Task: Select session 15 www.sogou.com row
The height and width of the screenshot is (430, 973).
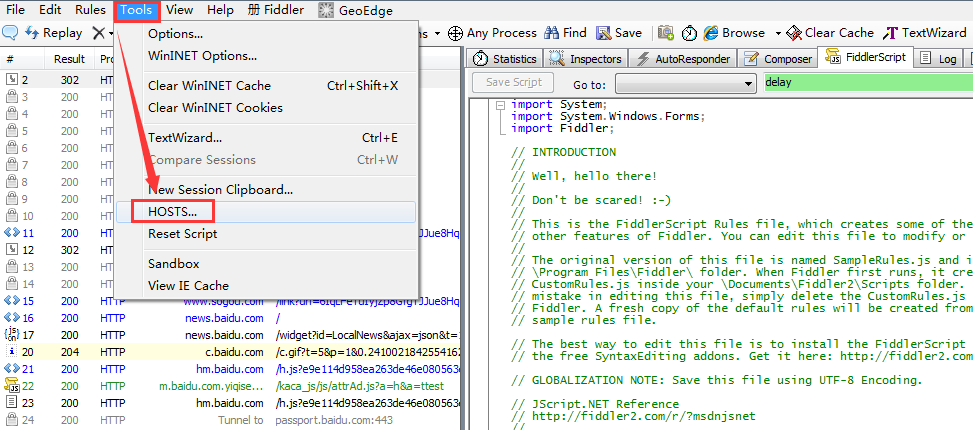Action: coord(230,301)
